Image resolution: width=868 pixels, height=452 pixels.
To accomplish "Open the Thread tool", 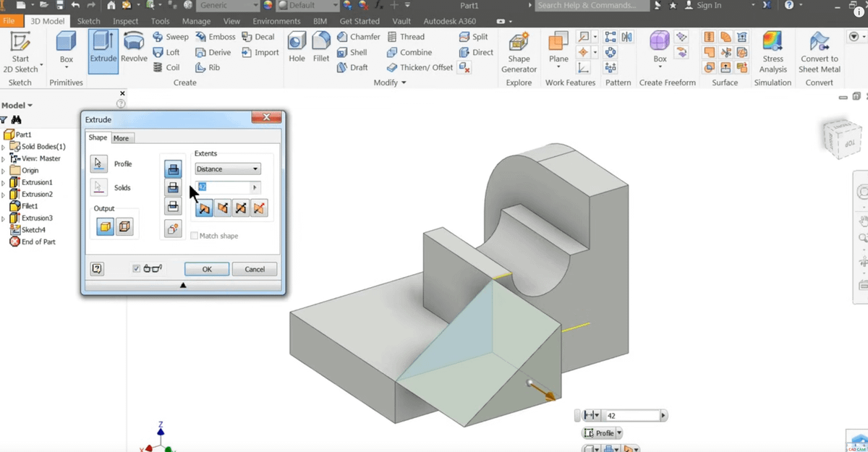I will 406,37.
